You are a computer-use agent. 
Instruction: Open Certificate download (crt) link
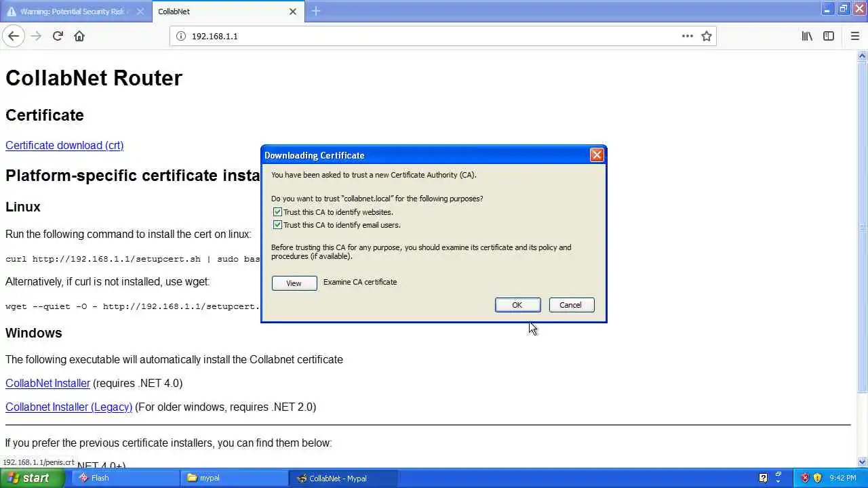tap(64, 145)
